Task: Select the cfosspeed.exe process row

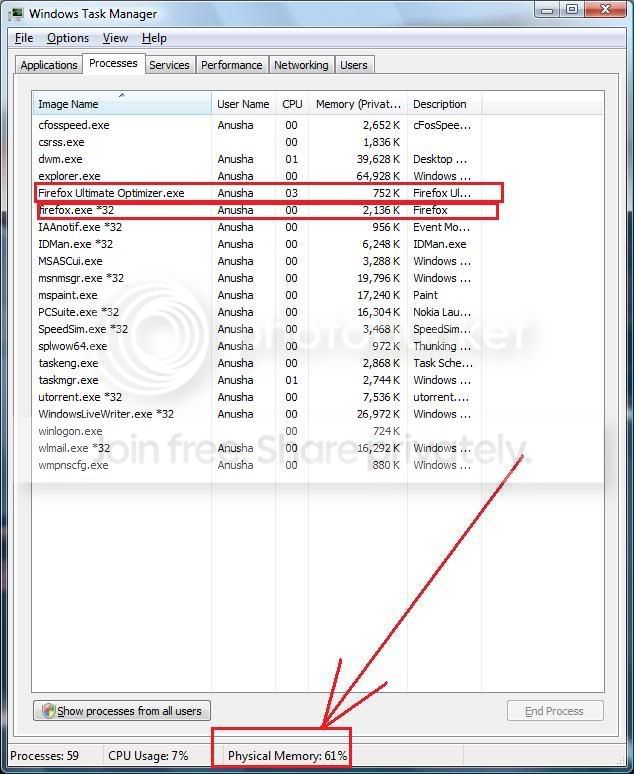Action: coord(257,125)
